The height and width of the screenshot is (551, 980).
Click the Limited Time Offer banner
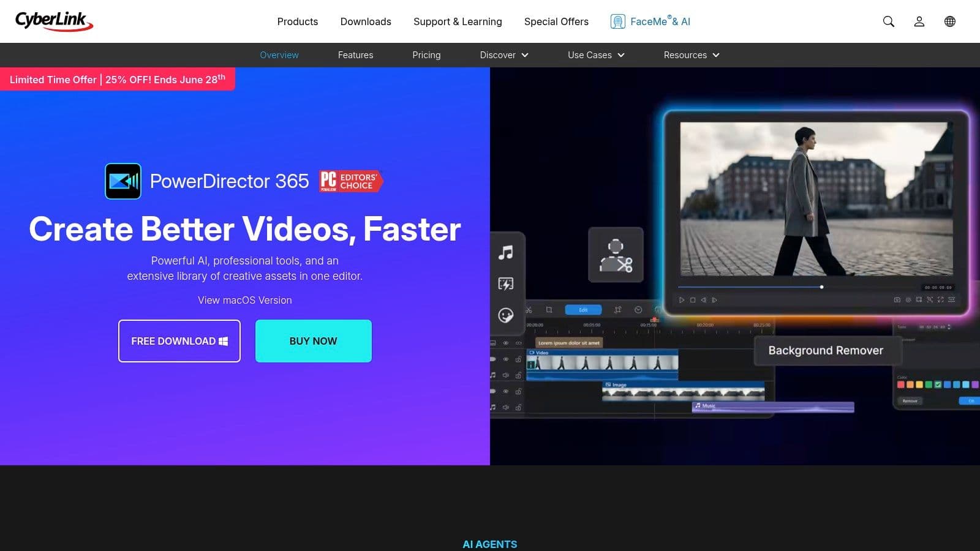pos(118,79)
